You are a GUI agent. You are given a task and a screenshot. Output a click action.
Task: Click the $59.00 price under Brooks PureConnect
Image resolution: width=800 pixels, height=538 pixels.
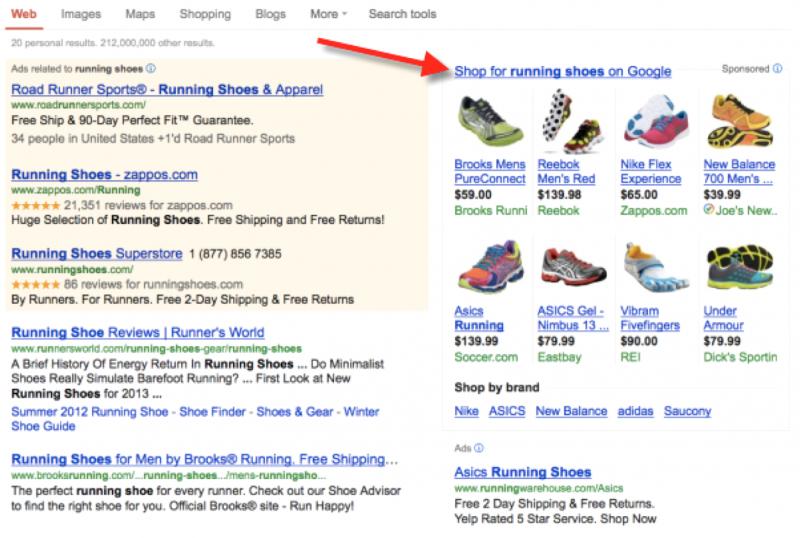(473, 195)
